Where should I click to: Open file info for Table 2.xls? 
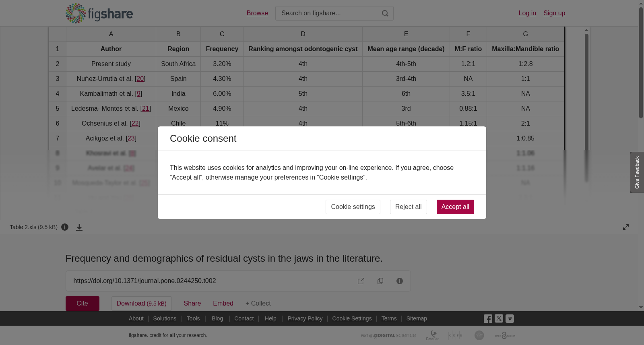[65, 227]
